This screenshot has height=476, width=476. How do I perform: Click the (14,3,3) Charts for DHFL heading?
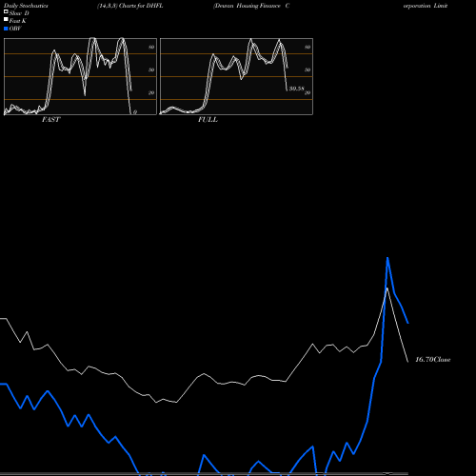click(x=130, y=6)
